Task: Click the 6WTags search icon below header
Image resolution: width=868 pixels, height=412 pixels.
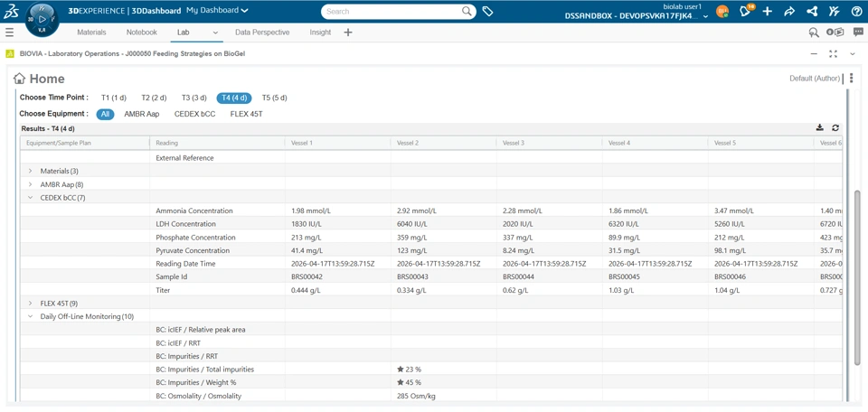Action: (x=813, y=33)
